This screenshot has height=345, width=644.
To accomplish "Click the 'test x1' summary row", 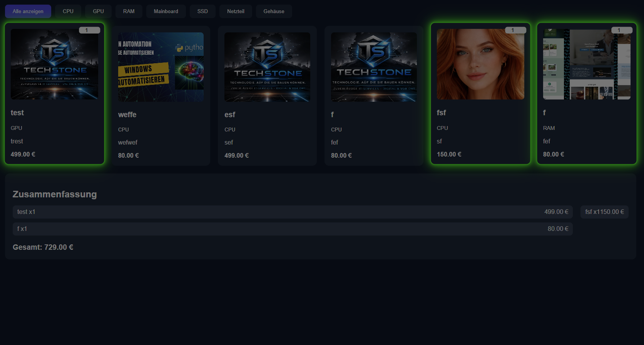I will (293, 212).
